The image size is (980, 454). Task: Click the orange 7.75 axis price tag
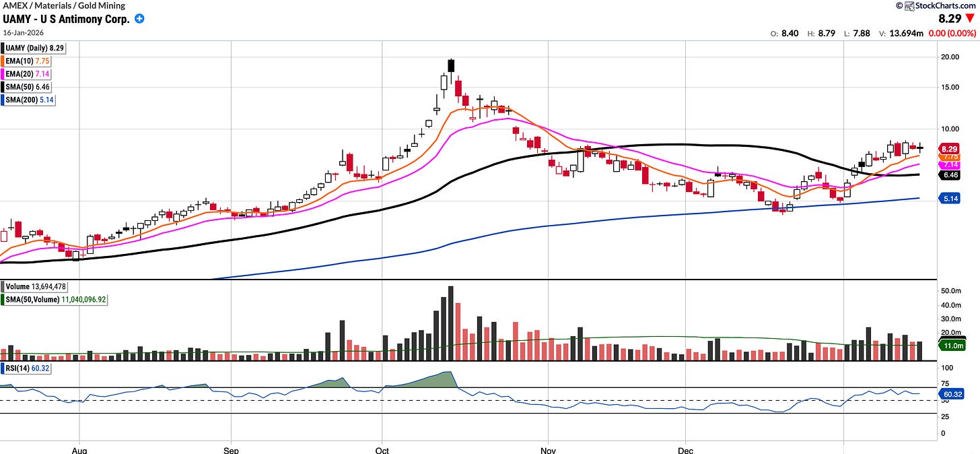tap(949, 156)
